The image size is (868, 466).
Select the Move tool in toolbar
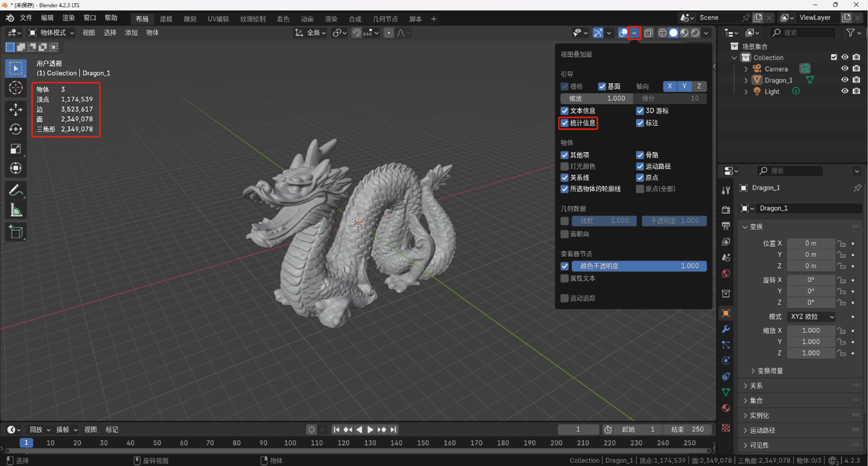coord(16,109)
